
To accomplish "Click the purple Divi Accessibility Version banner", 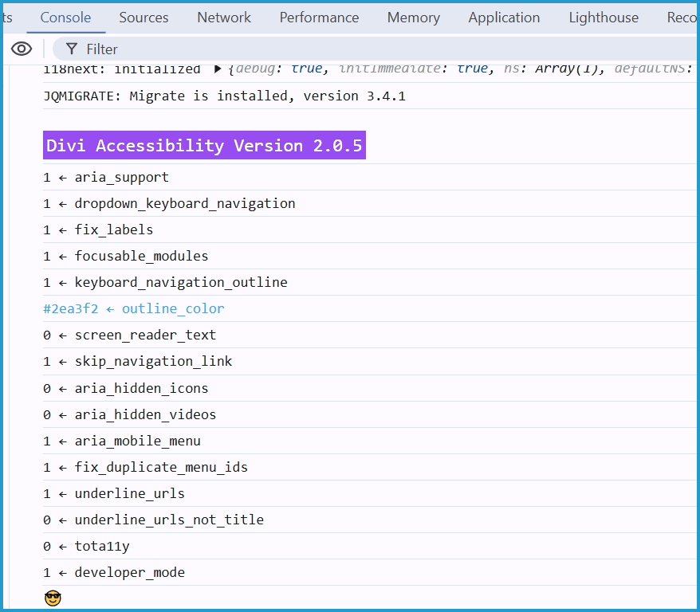I will click(x=204, y=146).
